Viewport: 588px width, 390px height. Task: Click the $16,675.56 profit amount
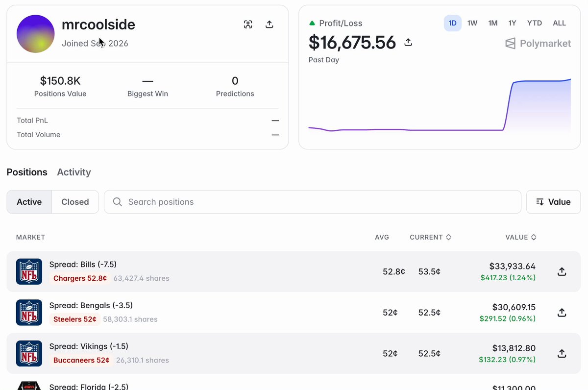(x=352, y=43)
